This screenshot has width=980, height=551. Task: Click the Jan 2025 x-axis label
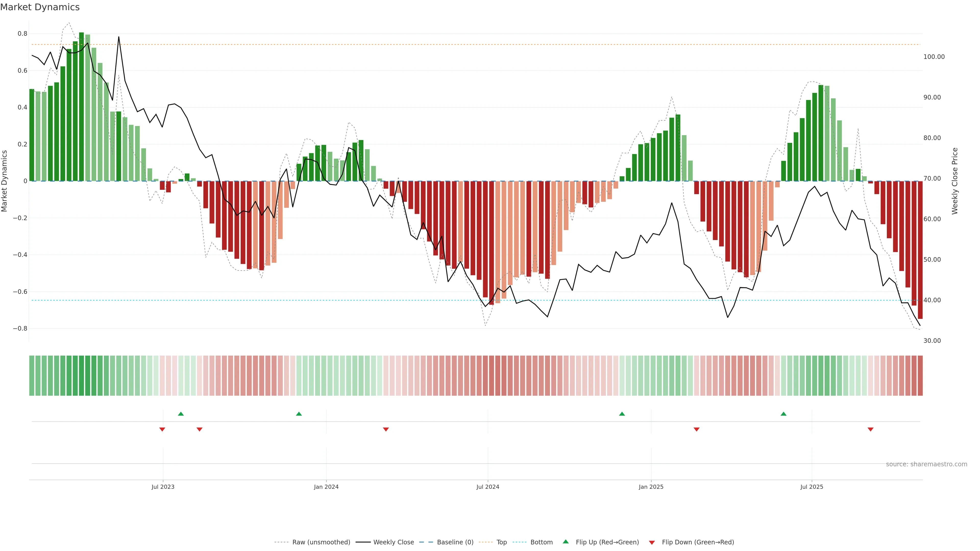click(651, 487)
